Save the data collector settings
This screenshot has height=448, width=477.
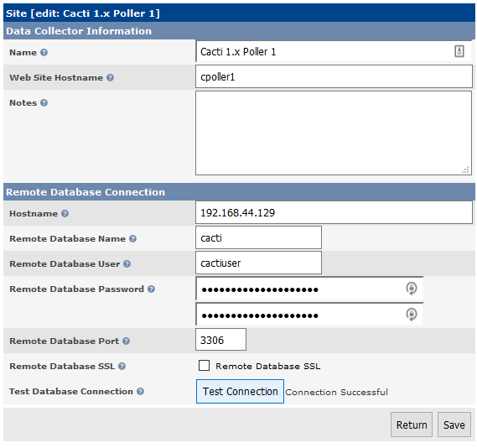pos(454,425)
